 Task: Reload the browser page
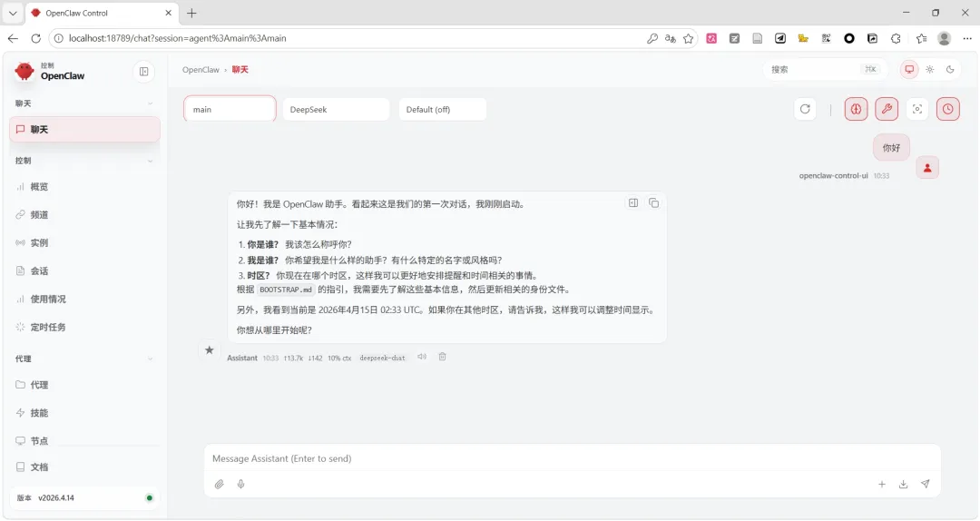35,38
